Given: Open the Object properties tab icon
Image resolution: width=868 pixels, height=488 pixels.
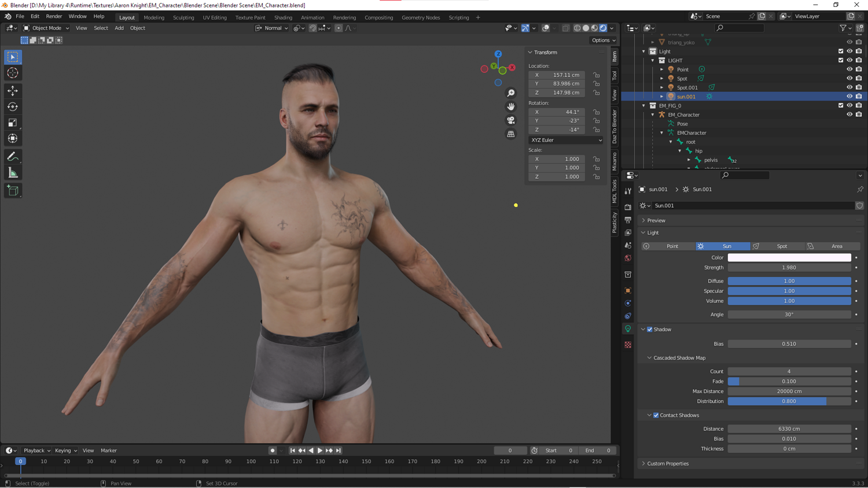Looking at the screenshot, I should tap(628, 290).
